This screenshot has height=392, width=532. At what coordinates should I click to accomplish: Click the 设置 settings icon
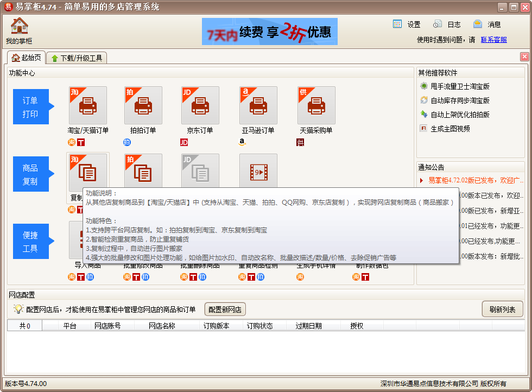point(397,24)
